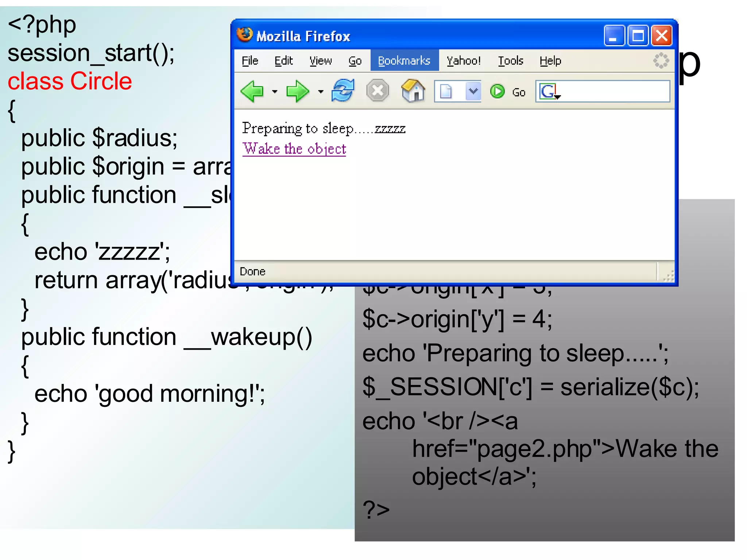Screen dimensions: 747x560
Task: Open the File menu
Action: [250, 61]
